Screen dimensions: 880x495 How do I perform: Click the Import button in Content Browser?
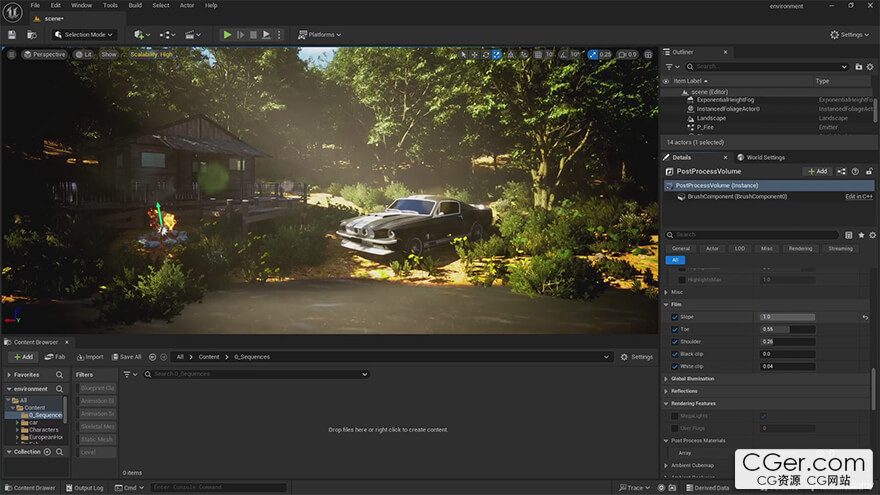(88, 357)
